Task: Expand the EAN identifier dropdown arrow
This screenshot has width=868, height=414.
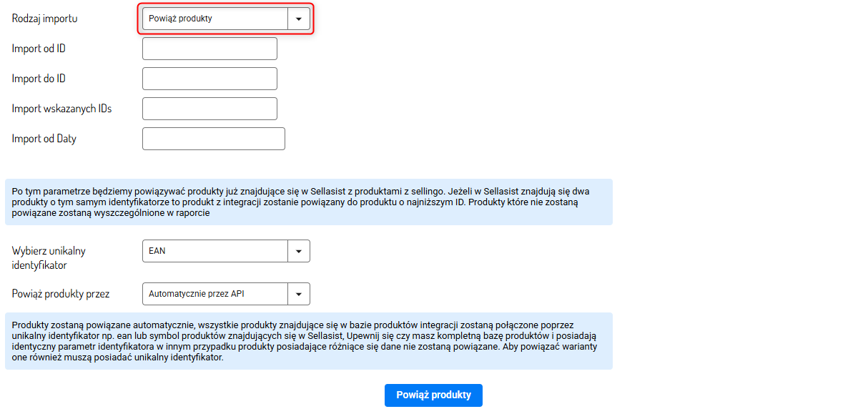Action: [298, 251]
